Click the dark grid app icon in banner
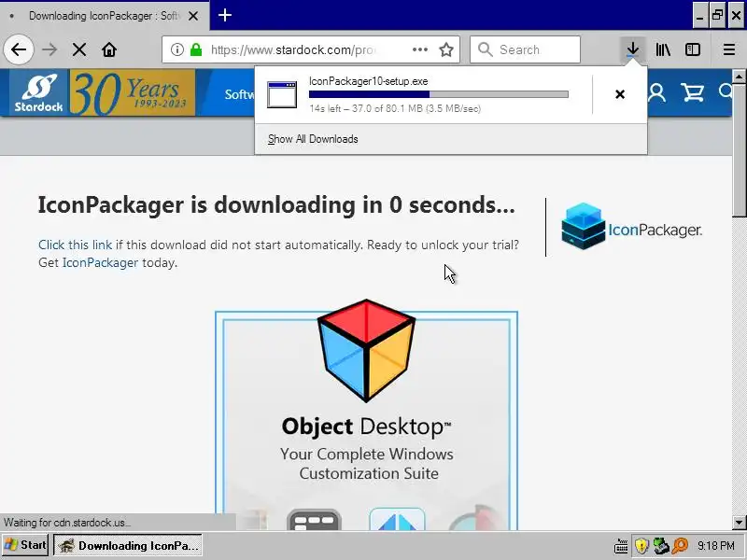The image size is (747, 560). point(314,520)
